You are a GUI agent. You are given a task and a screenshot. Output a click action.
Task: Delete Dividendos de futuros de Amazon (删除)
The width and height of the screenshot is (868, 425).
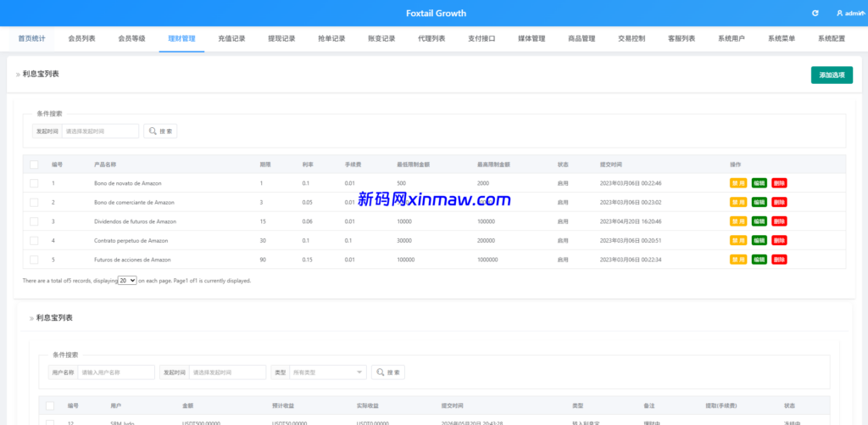[779, 221]
